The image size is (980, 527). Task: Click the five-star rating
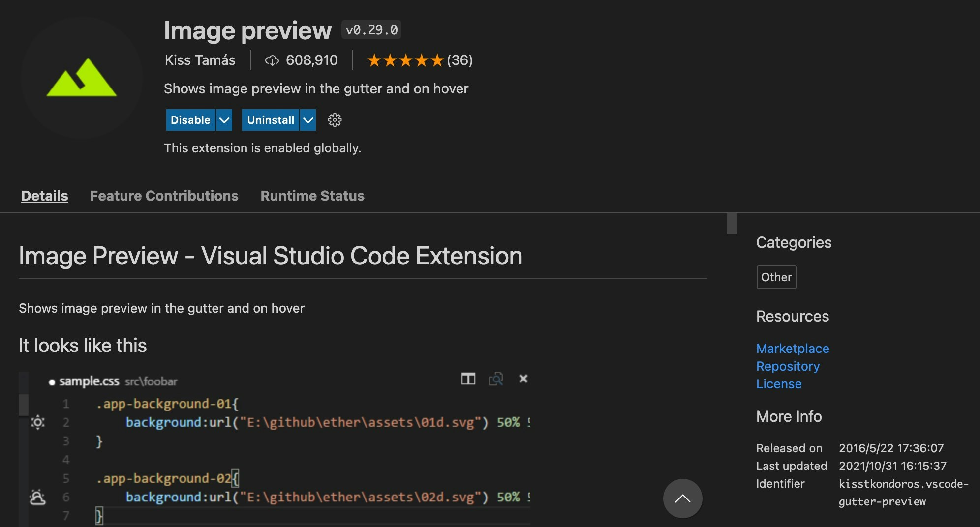405,60
